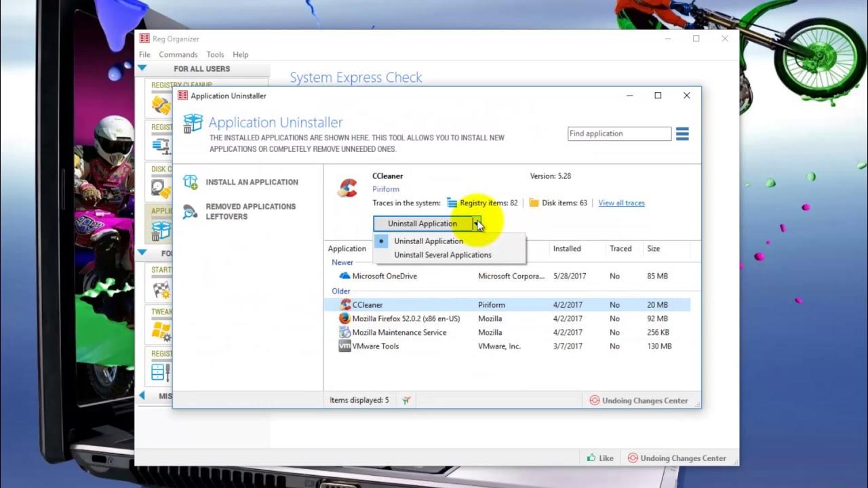Open the Commands menu in Reg Organizer
The height and width of the screenshot is (488, 868).
pyautogui.click(x=178, y=55)
